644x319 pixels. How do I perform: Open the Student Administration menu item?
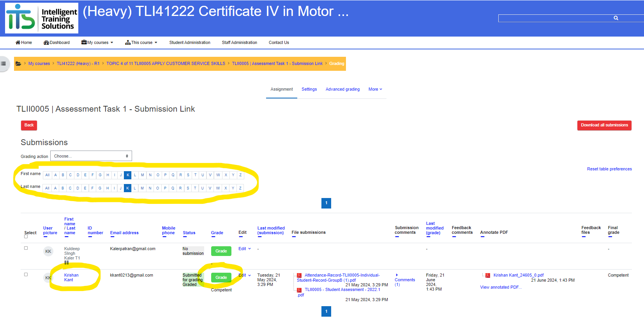190,43
